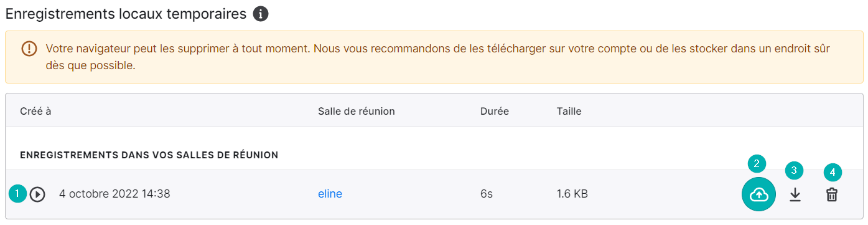Click the browser warning message text
Image resolution: width=868 pixels, height=225 pixels.
coord(438,57)
